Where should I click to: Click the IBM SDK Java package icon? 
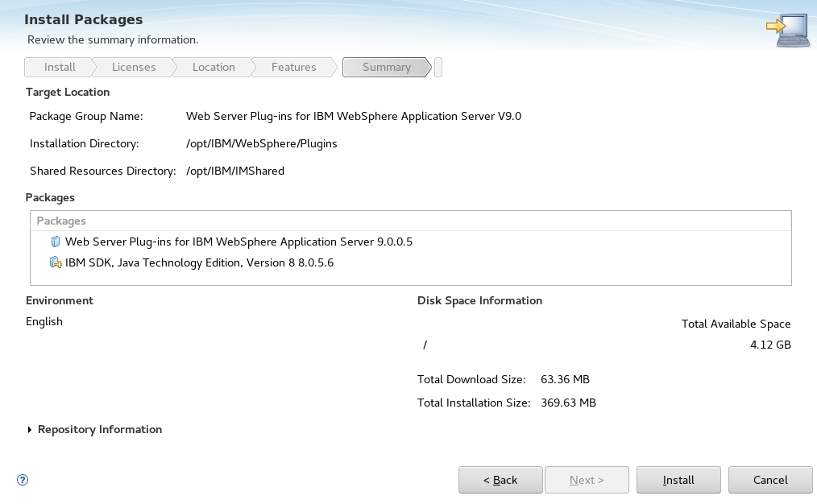(x=56, y=262)
